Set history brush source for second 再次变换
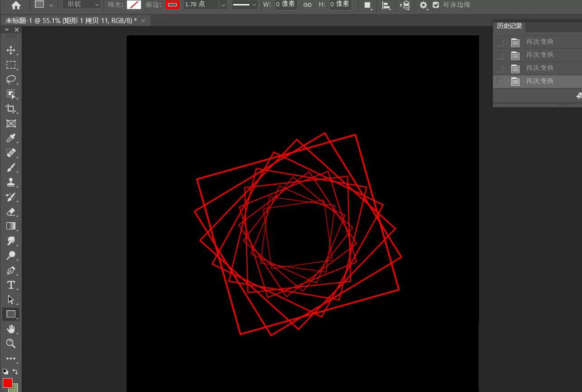 [x=500, y=55]
